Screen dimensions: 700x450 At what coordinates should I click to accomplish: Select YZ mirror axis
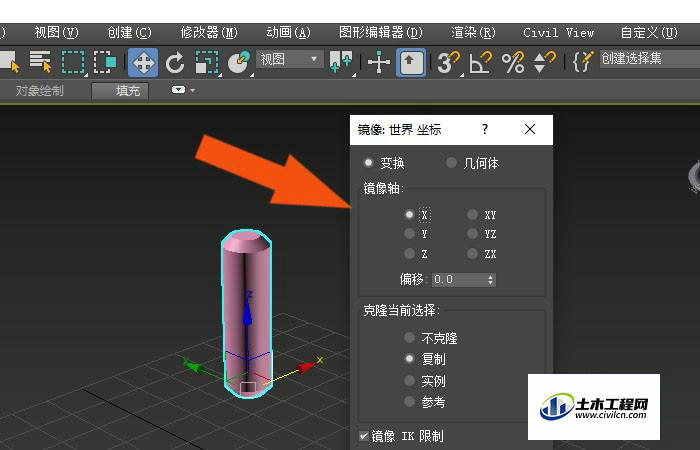point(472,233)
